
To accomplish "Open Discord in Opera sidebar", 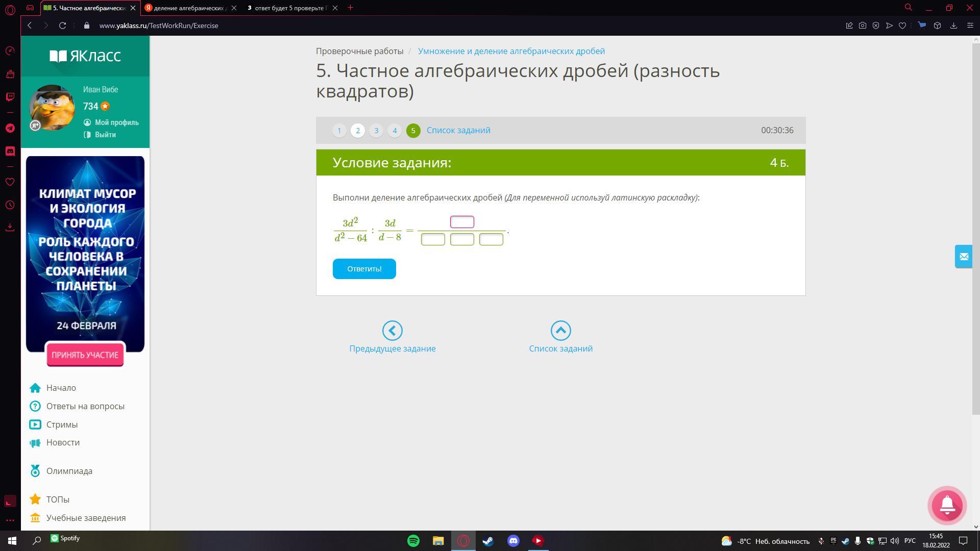I will [x=10, y=152].
